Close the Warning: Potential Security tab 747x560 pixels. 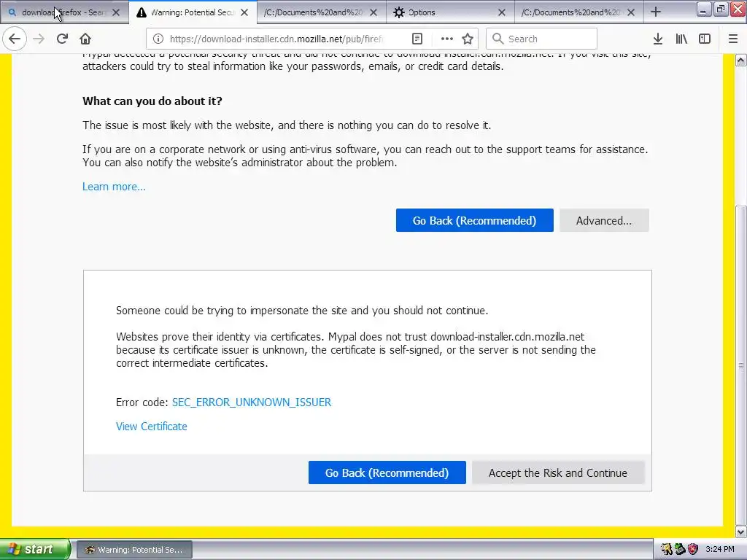244,12
